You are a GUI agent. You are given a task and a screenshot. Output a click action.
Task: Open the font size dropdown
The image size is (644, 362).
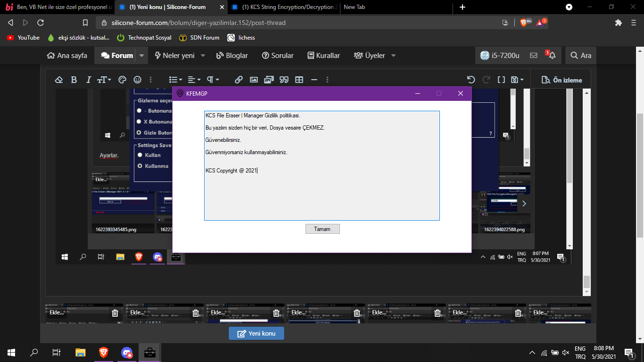tap(104, 80)
